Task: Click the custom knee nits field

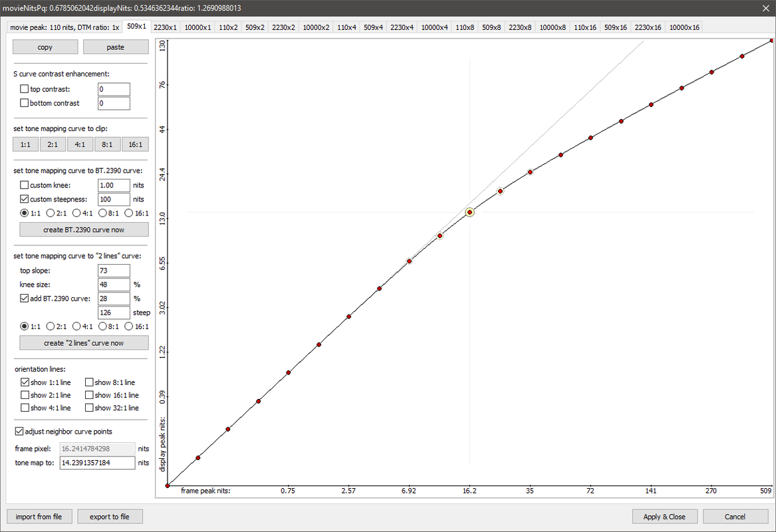Action: click(x=114, y=185)
